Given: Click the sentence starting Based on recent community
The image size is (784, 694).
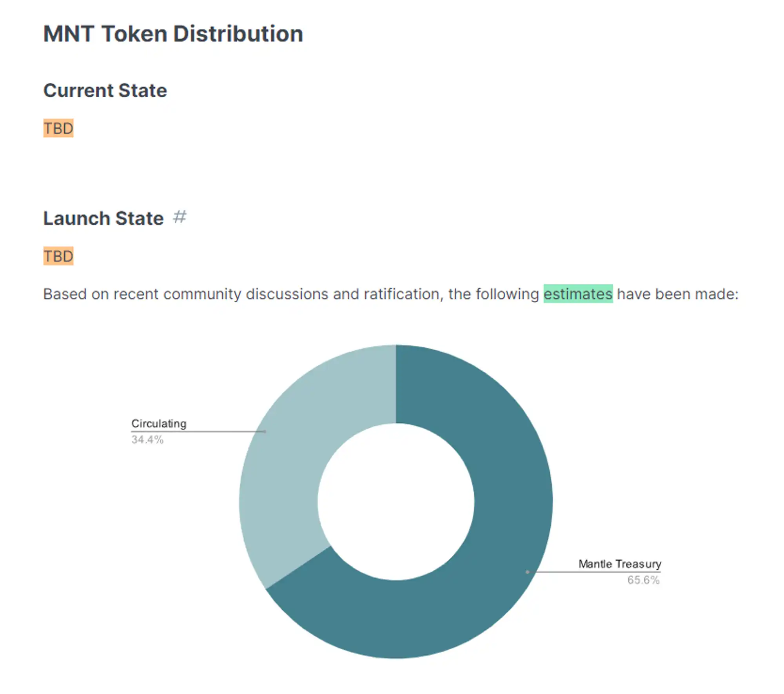Looking at the screenshot, I should point(390,294).
